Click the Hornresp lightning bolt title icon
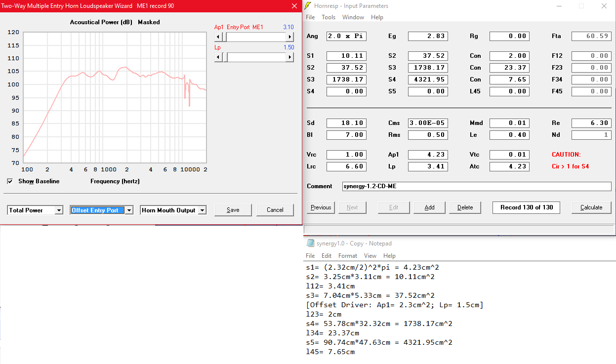 [x=309, y=6]
